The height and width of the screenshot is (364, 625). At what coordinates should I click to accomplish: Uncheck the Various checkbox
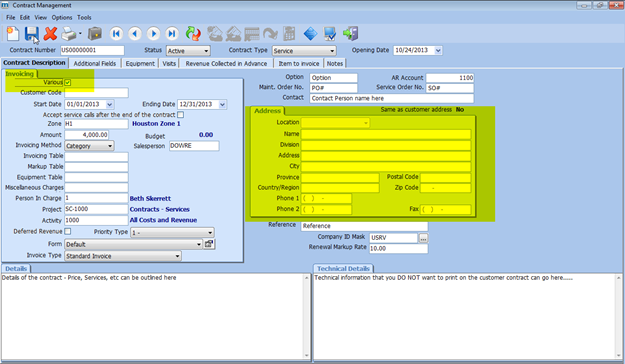pyautogui.click(x=68, y=83)
